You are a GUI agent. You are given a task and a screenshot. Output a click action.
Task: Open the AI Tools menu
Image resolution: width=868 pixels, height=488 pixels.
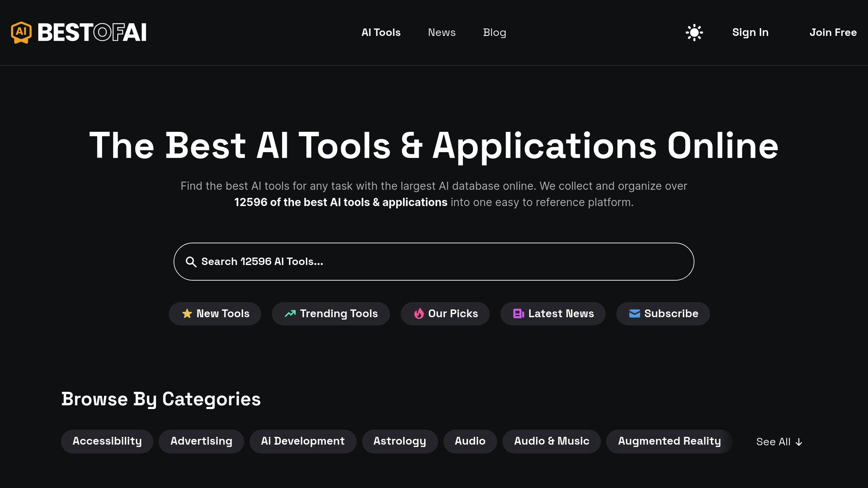point(381,32)
